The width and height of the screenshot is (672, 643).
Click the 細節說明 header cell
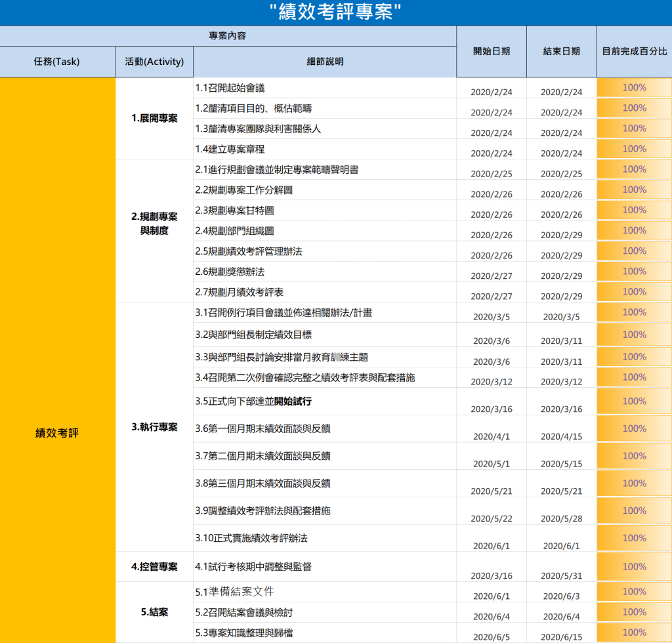pos(325,62)
